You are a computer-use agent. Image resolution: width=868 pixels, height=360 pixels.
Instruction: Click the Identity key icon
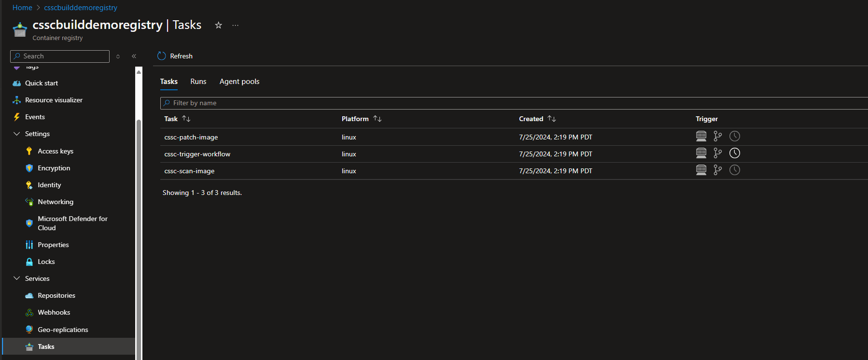pos(29,185)
